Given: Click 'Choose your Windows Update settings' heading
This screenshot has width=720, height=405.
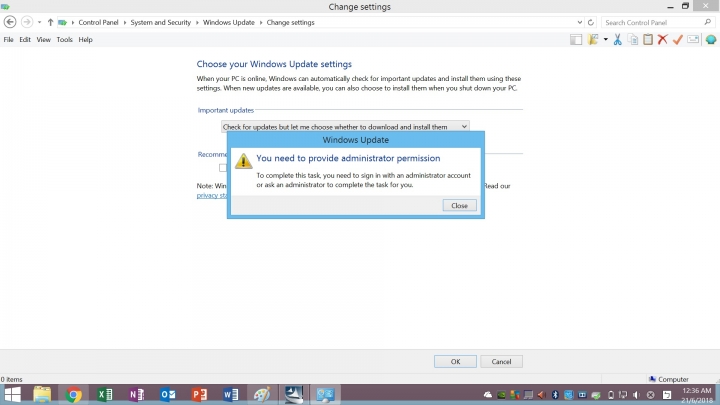Looking at the screenshot, I should click(x=274, y=64).
